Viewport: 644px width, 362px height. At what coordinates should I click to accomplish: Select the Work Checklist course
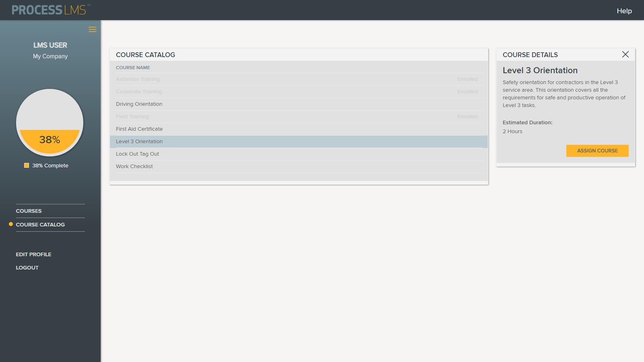click(x=134, y=167)
